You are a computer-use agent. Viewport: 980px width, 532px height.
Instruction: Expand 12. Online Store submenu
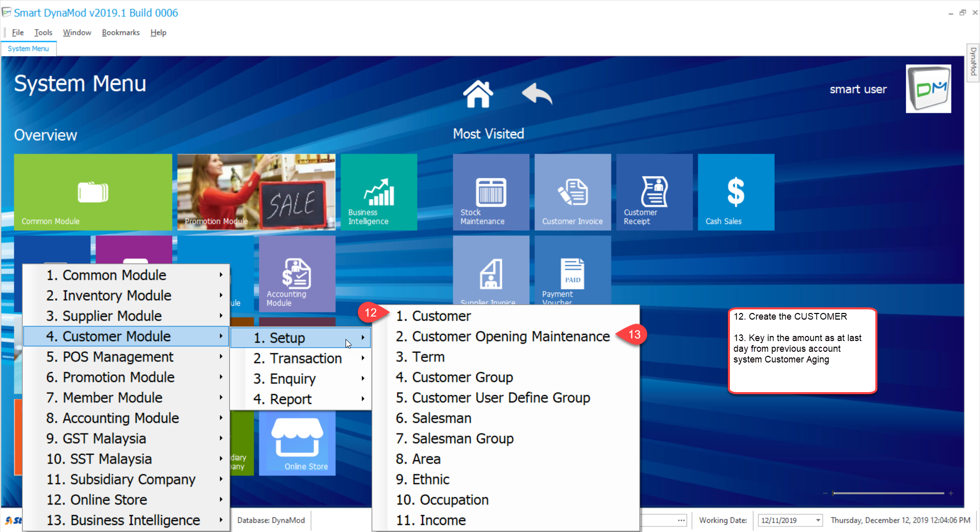tap(126, 499)
